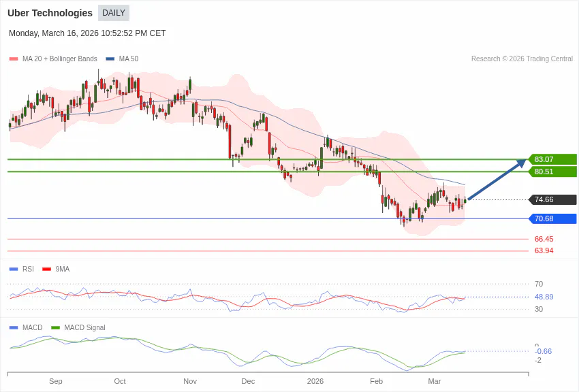Click the 9MA red legend swatch
The image size is (579, 392).
pyautogui.click(x=46, y=269)
